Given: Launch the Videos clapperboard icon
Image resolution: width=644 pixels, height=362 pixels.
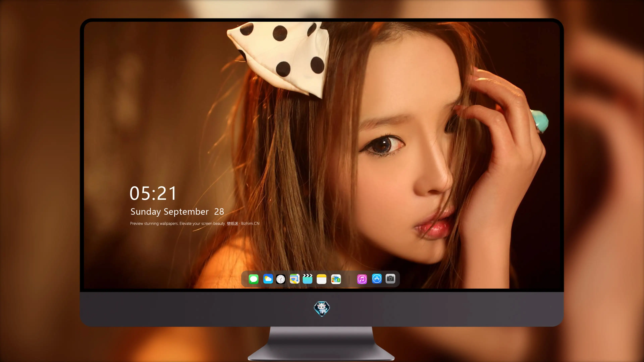Looking at the screenshot, I should pos(308,279).
